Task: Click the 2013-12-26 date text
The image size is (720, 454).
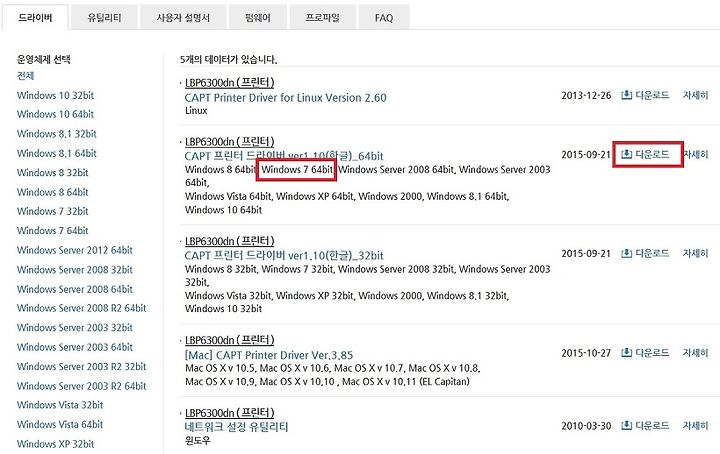Action: click(x=586, y=95)
